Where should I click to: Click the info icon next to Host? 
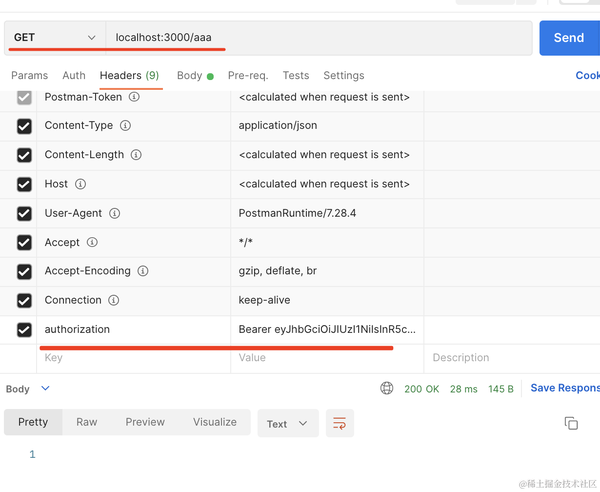[x=81, y=184]
